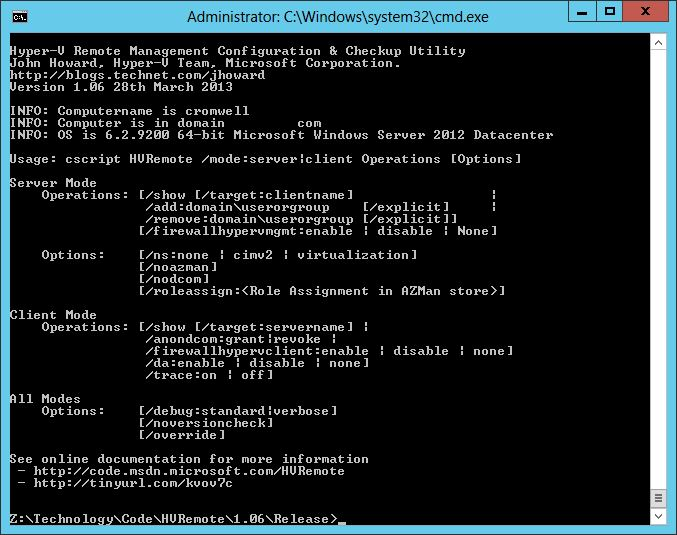Close the Administrator cmd.exe window

click(645, 12)
